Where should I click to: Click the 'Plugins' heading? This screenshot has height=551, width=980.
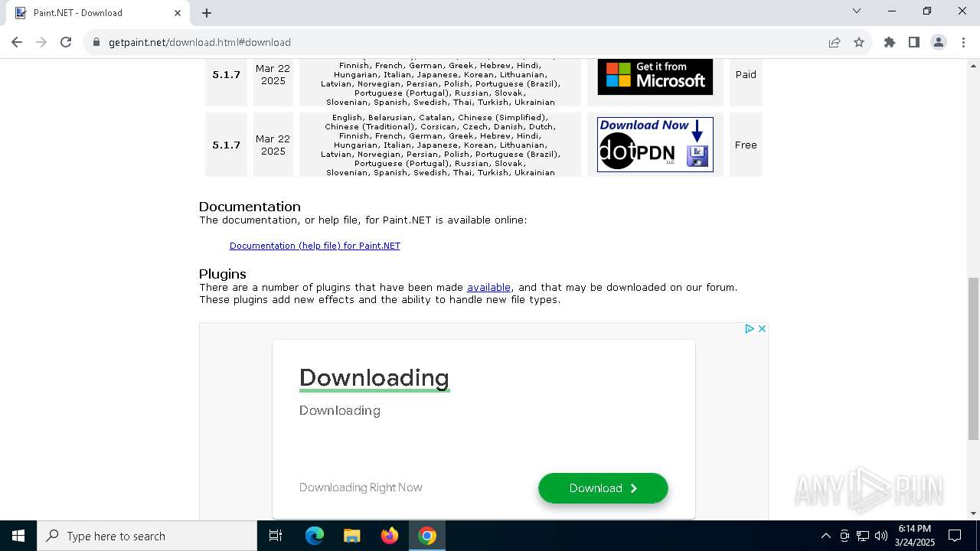pos(223,274)
